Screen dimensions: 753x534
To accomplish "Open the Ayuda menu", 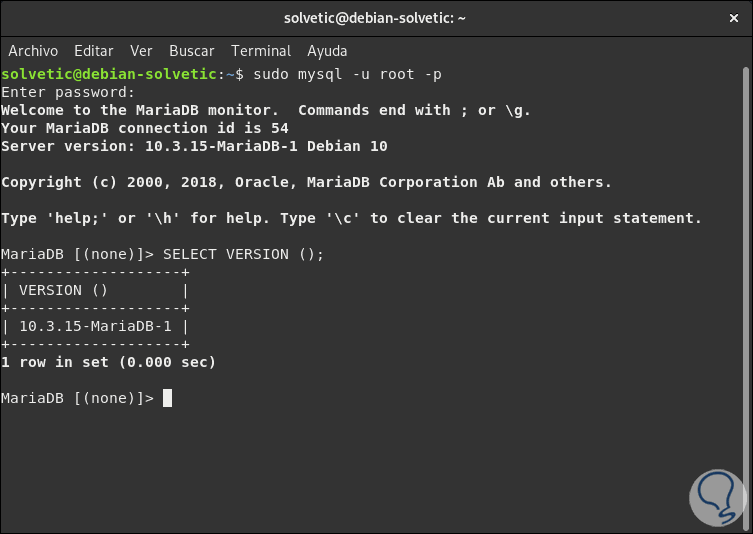I will [x=327, y=50].
